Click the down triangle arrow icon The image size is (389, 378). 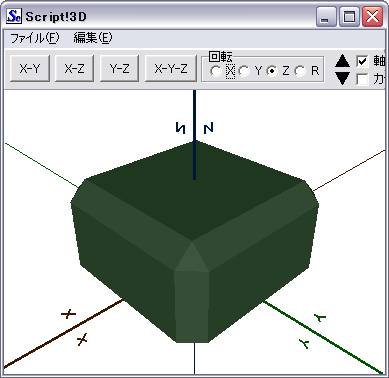[342, 78]
